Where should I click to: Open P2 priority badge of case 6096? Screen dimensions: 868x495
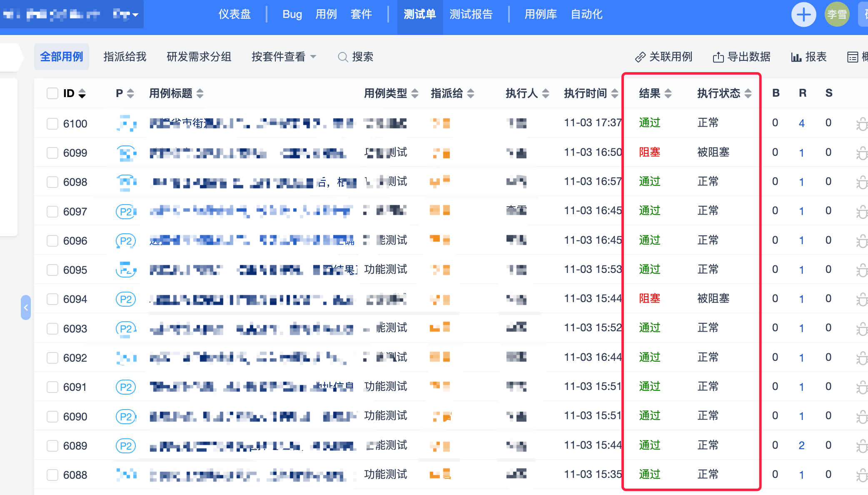coord(125,241)
